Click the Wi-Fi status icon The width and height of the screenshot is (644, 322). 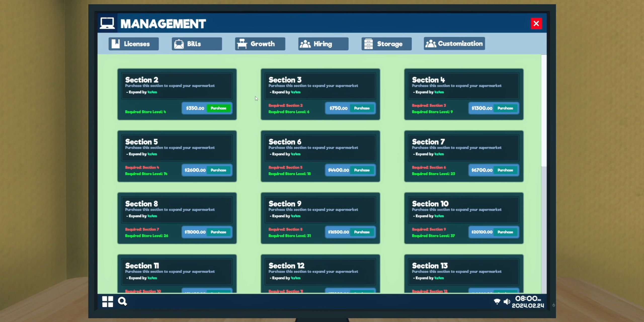pyautogui.click(x=497, y=301)
